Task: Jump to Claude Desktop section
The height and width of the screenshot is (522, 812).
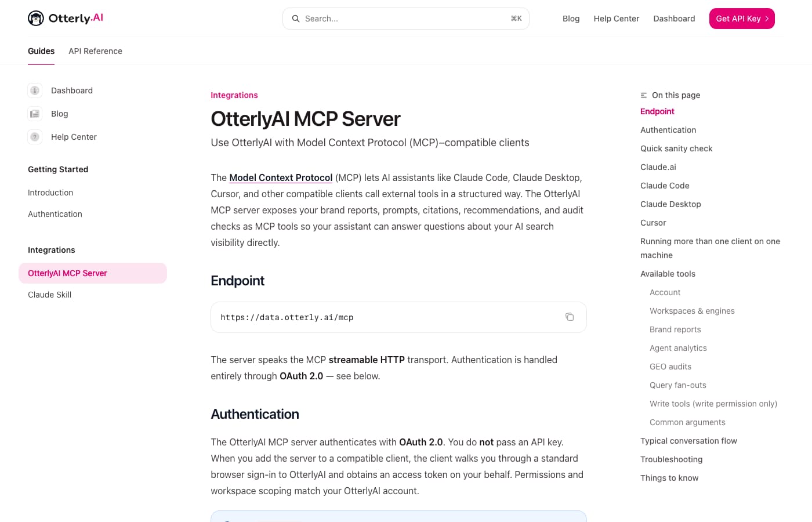Action: pos(670,204)
